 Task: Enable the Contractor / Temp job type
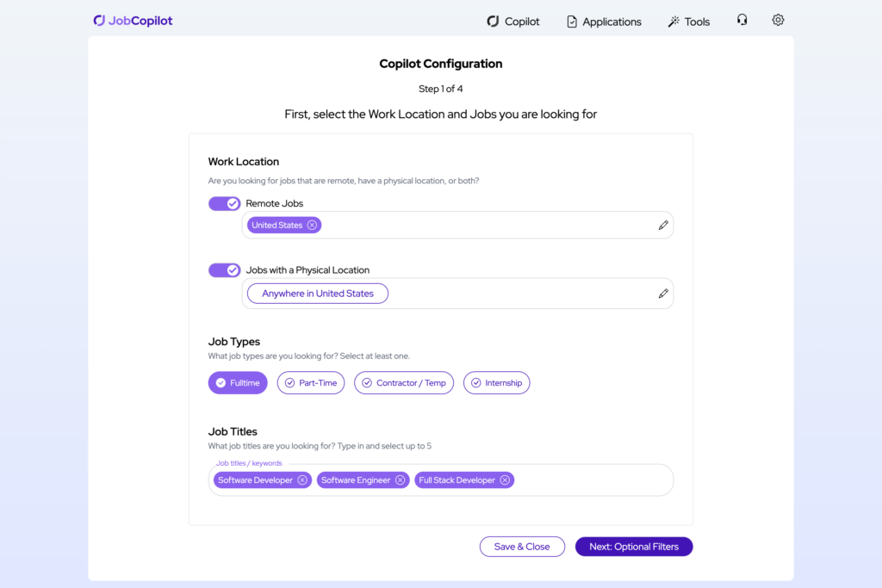(403, 382)
